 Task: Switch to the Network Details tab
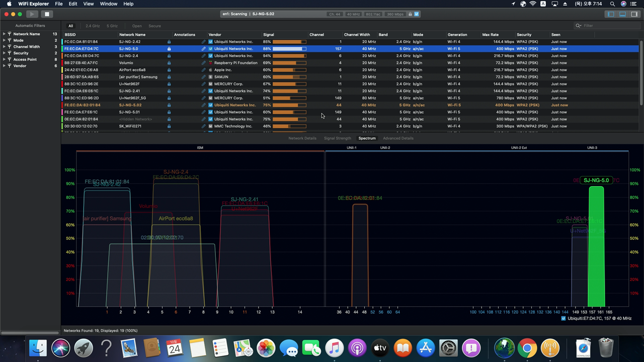[x=302, y=138]
